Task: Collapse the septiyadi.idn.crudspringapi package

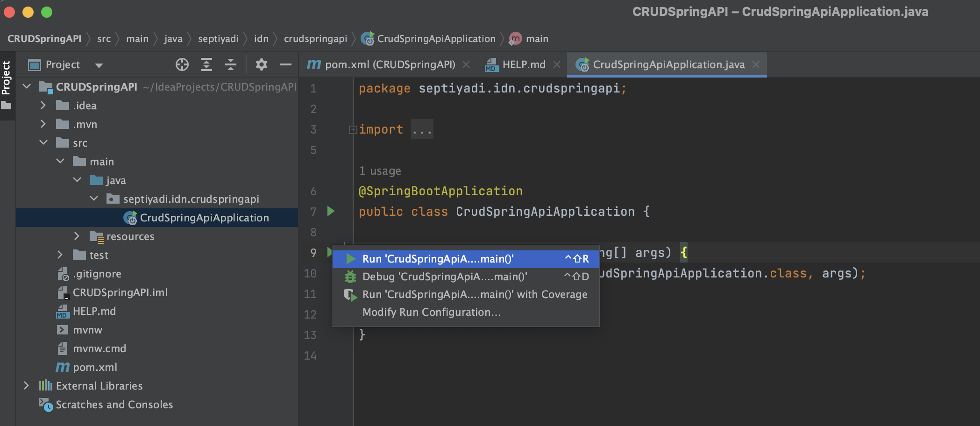Action: (x=94, y=199)
